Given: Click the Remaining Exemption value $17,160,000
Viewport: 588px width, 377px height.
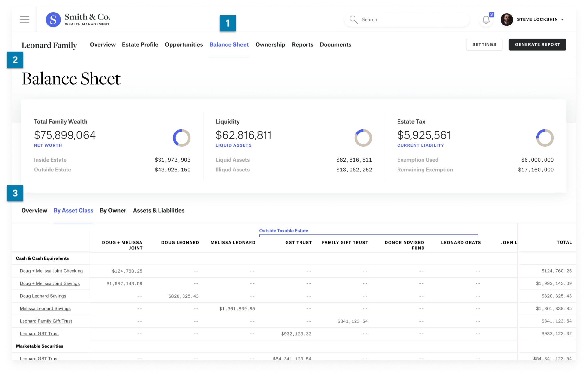Looking at the screenshot, I should (535, 170).
